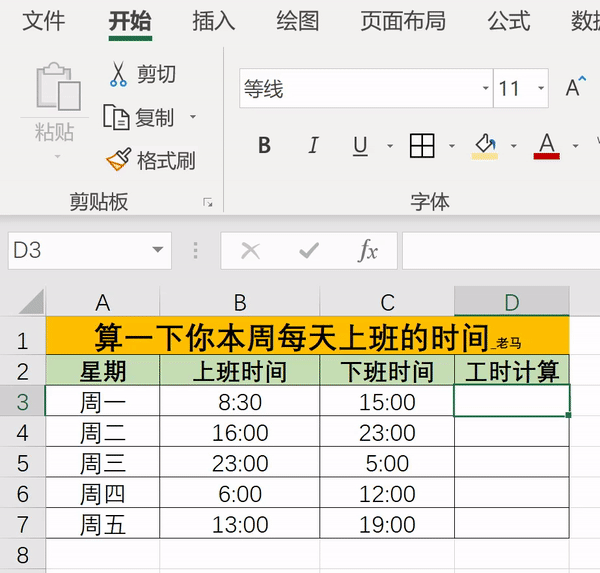Switch to the 开始 tab
600x573 pixels.
pos(130,21)
